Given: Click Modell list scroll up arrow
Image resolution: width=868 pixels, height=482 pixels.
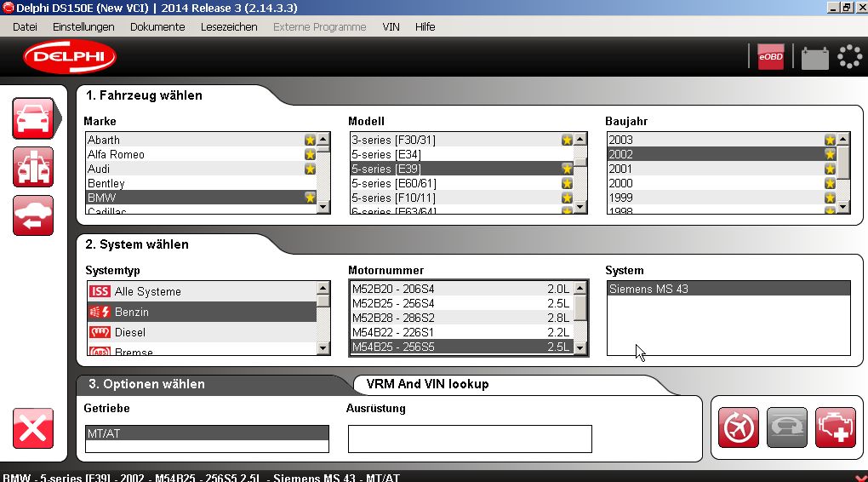Looking at the screenshot, I should point(580,139).
